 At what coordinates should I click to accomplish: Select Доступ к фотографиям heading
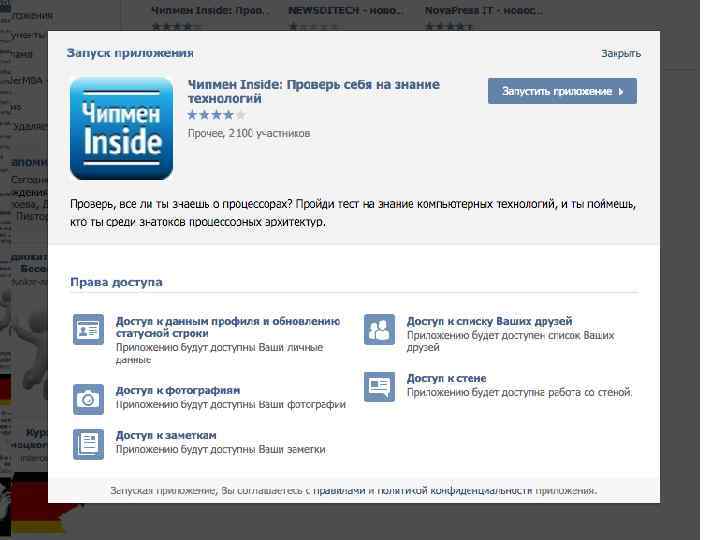coord(178,390)
